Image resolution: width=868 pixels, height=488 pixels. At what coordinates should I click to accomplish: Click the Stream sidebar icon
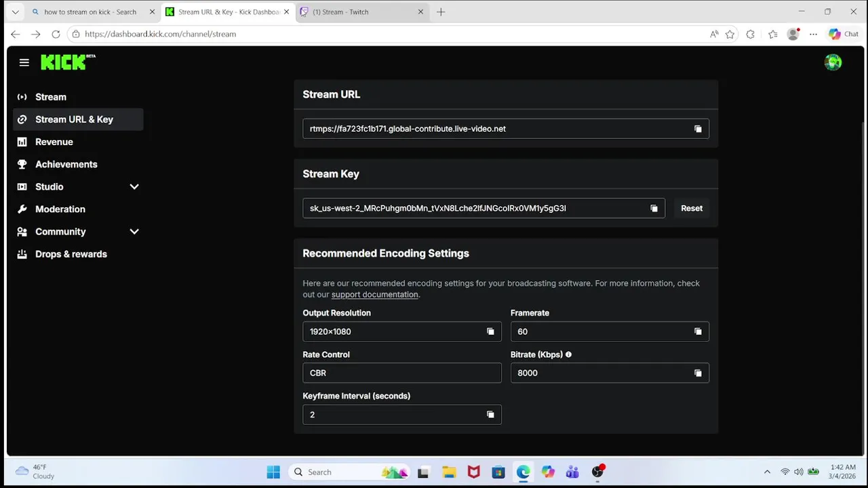(22, 97)
